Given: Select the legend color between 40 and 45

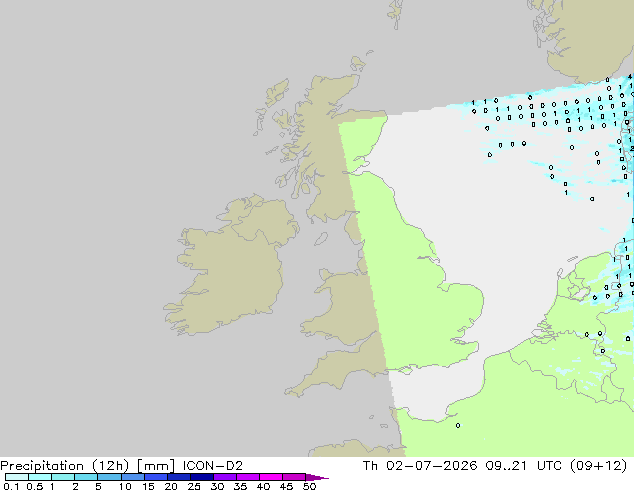Looking at the screenshot, I should (271, 477).
